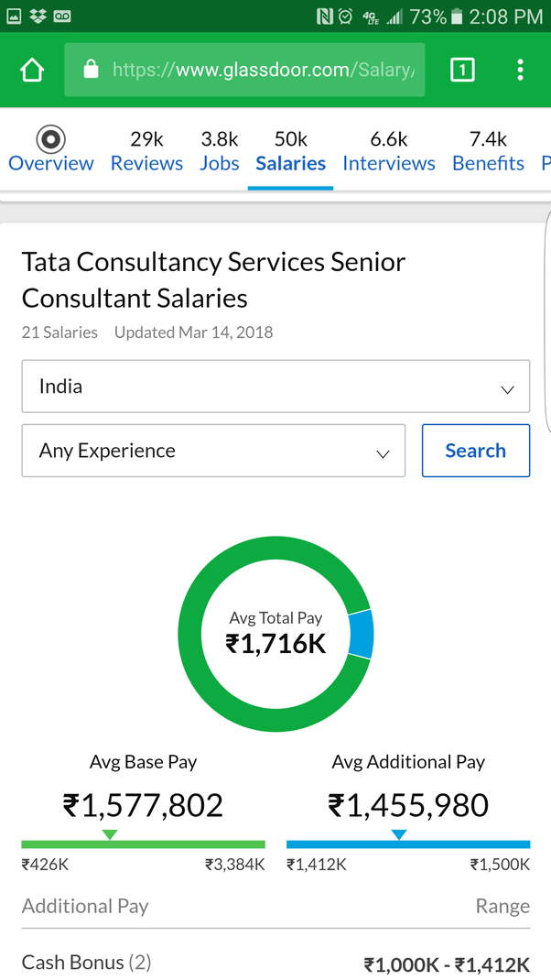Click the Avg Base Pay range marker
551x980 pixels.
[x=110, y=834]
